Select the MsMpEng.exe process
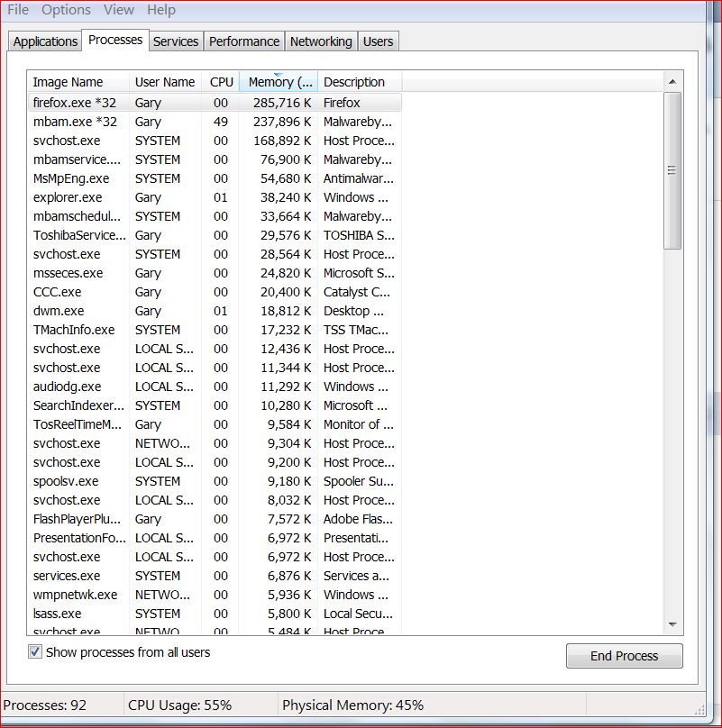 (215, 178)
